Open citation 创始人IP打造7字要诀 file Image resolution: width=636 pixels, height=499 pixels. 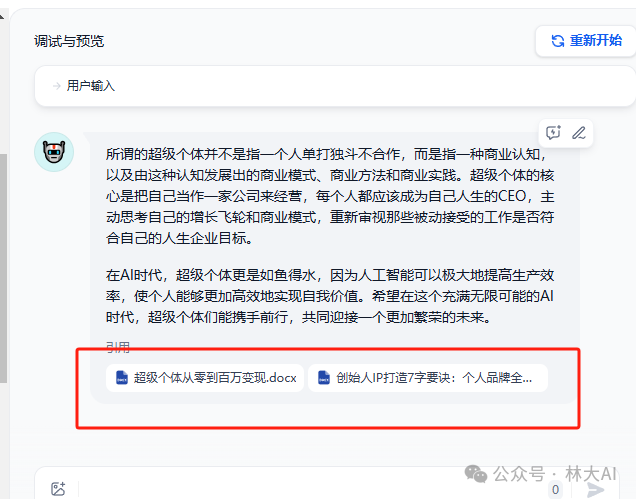(x=428, y=378)
